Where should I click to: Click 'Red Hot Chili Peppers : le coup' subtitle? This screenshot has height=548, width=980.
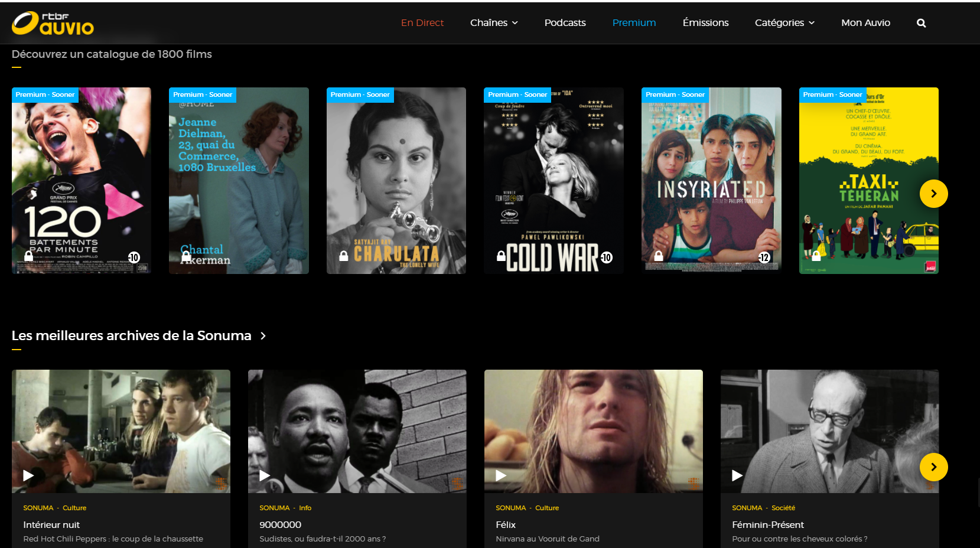click(113, 539)
